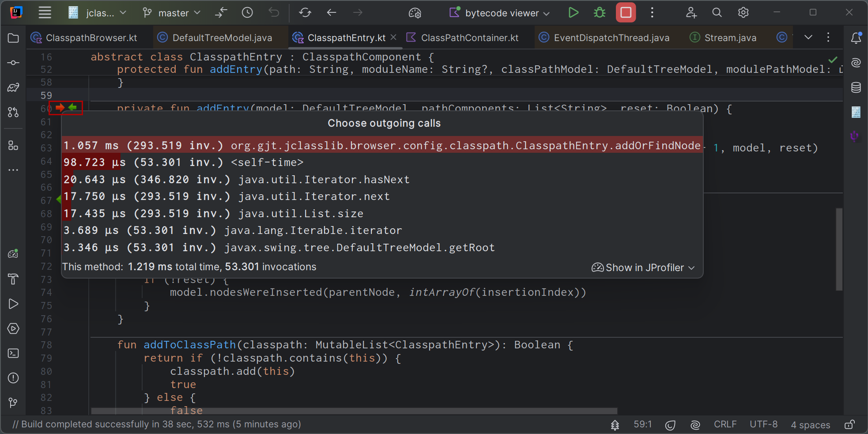The height and width of the screenshot is (434, 868).
Task: Change CRLF line separator in status bar
Action: 725,424
